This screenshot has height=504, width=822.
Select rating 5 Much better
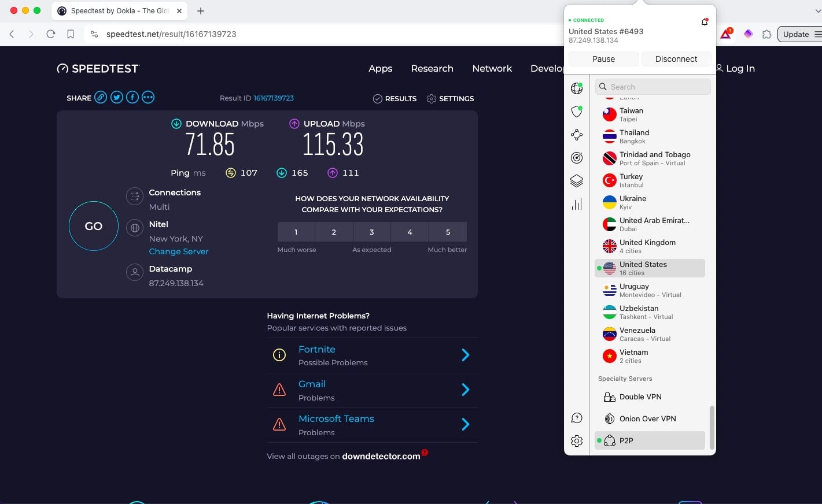click(448, 232)
